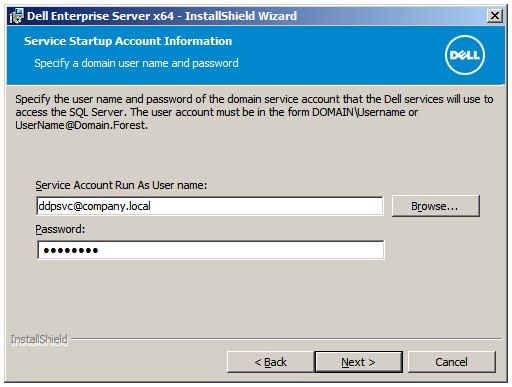The height and width of the screenshot is (387, 512).
Task: Click the installer icon in title bar
Action: [x=16, y=16]
